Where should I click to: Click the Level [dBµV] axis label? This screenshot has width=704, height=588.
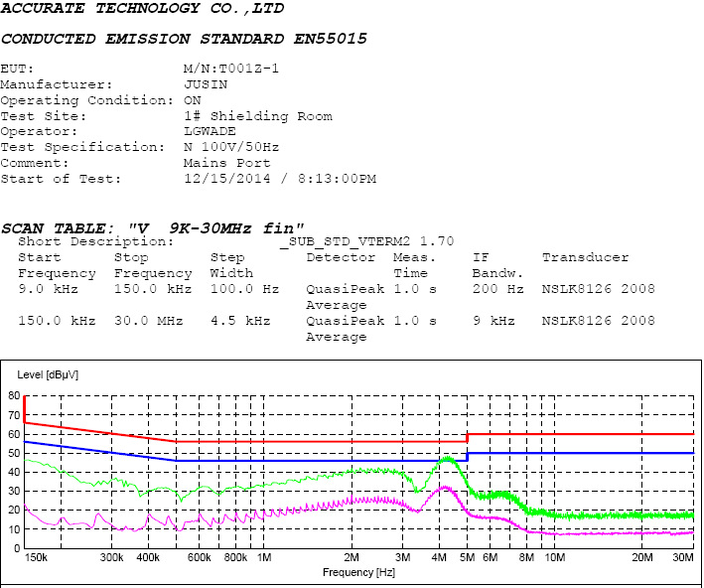click(x=49, y=374)
